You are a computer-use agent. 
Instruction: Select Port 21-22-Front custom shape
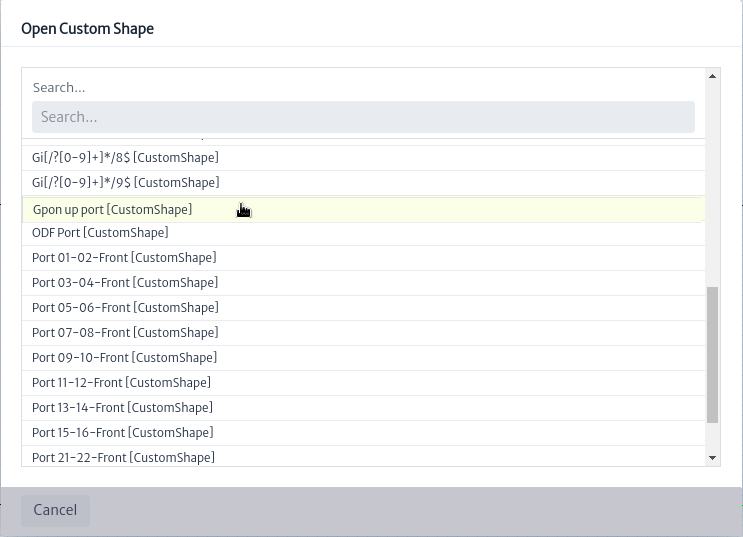(x=363, y=456)
